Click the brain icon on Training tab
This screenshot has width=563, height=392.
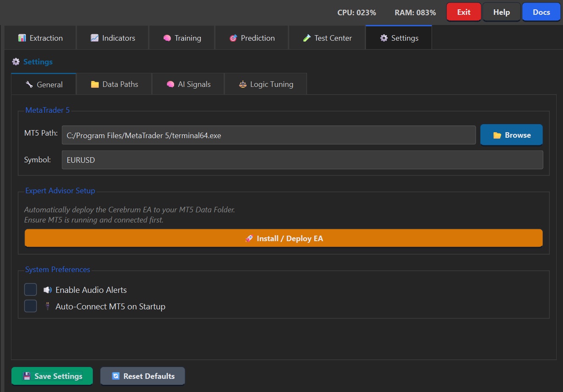click(167, 38)
